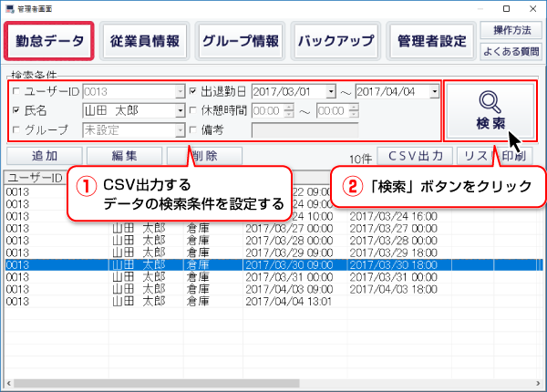Go to the バックアップ tab
The width and height of the screenshot is (547, 392).
(x=335, y=41)
